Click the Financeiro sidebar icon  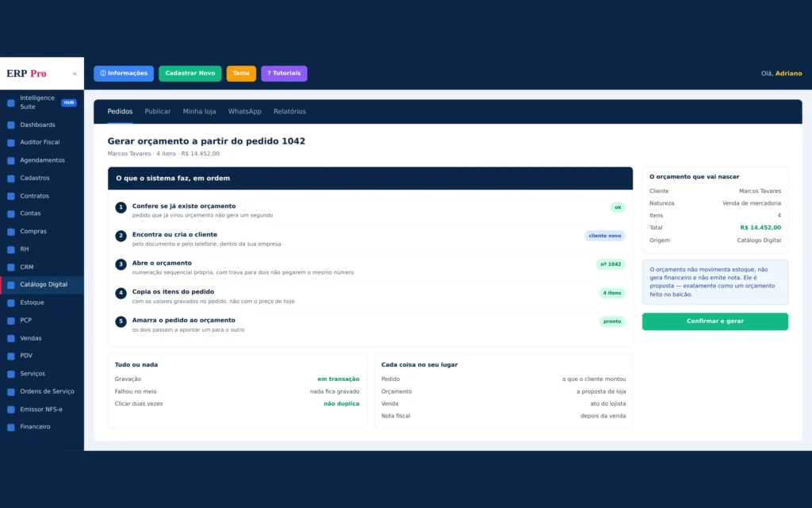(x=11, y=427)
